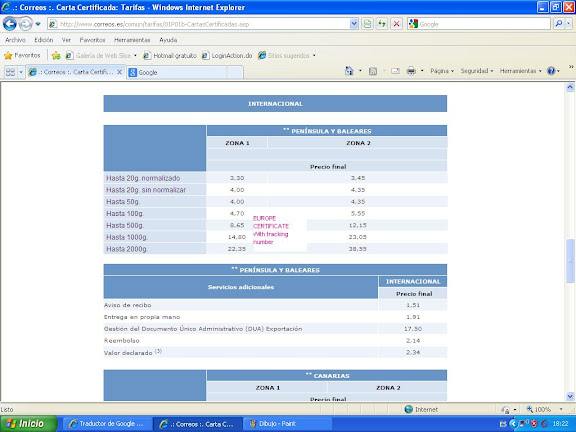Open search provider options dropdown
Viewport: 576px width, 432px height.
click(x=568, y=24)
